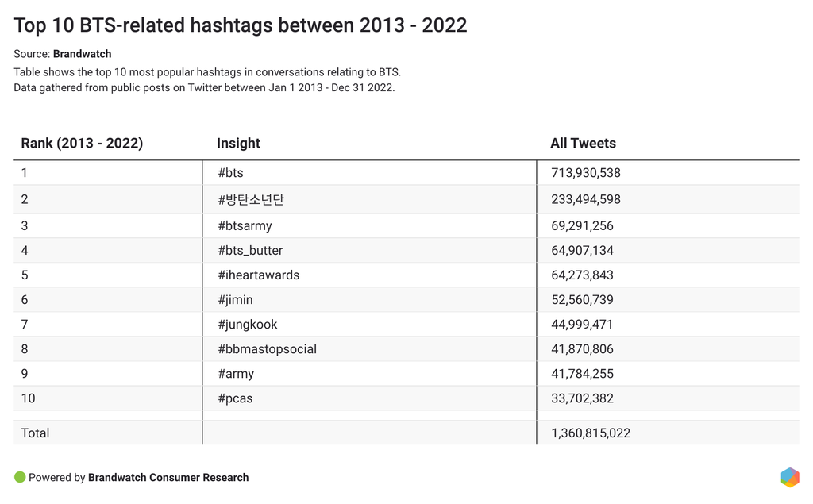Viewport: 813px width, 504px height.
Task: Open the Brandwatch Consumer Research footer link
Action: (x=168, y=478)
